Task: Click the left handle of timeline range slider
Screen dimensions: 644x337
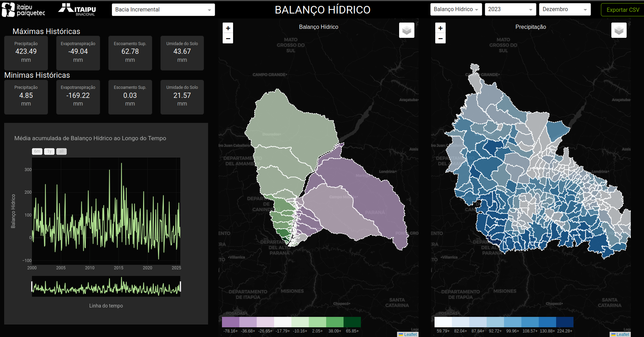Action: [32, 286]
